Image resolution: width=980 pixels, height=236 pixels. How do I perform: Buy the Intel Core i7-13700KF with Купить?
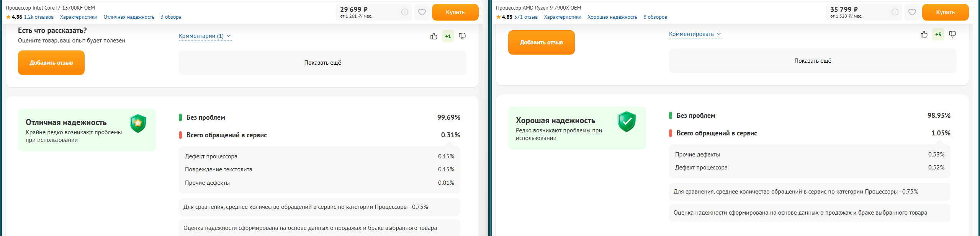455,12
